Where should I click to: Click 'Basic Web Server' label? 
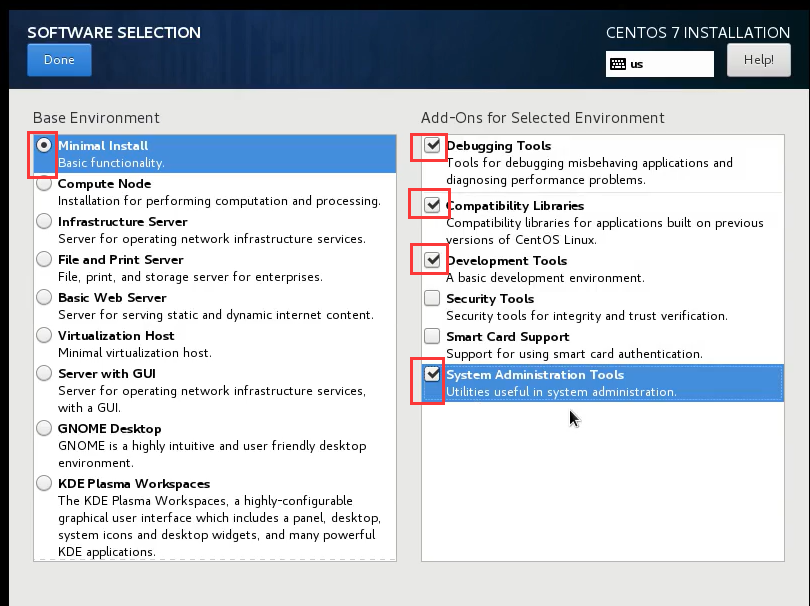(112, 298)
